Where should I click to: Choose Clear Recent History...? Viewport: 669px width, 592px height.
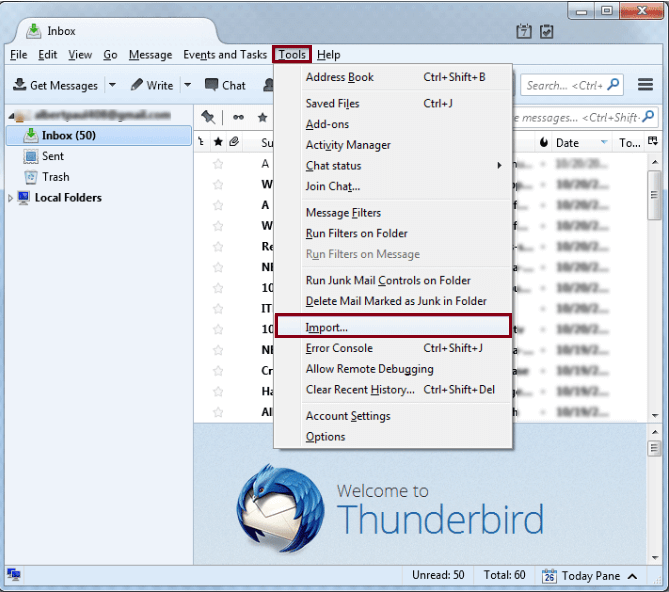[393, 389]
